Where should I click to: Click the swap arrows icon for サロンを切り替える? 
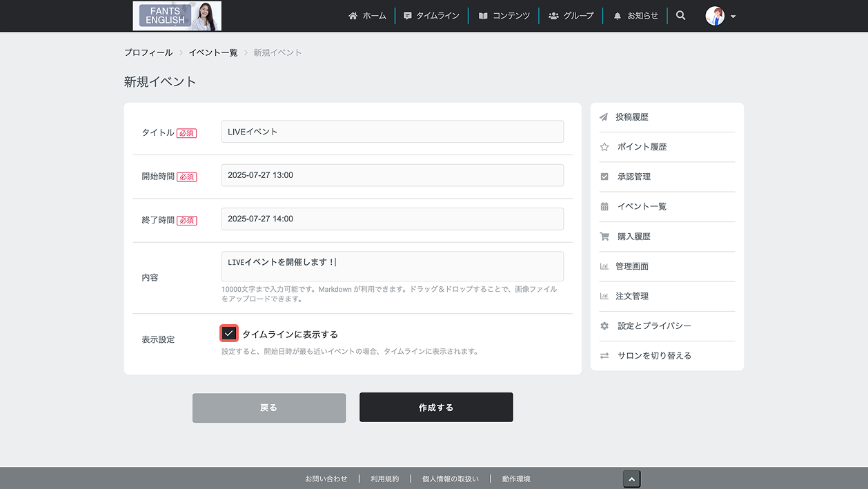tap(604, 356)
